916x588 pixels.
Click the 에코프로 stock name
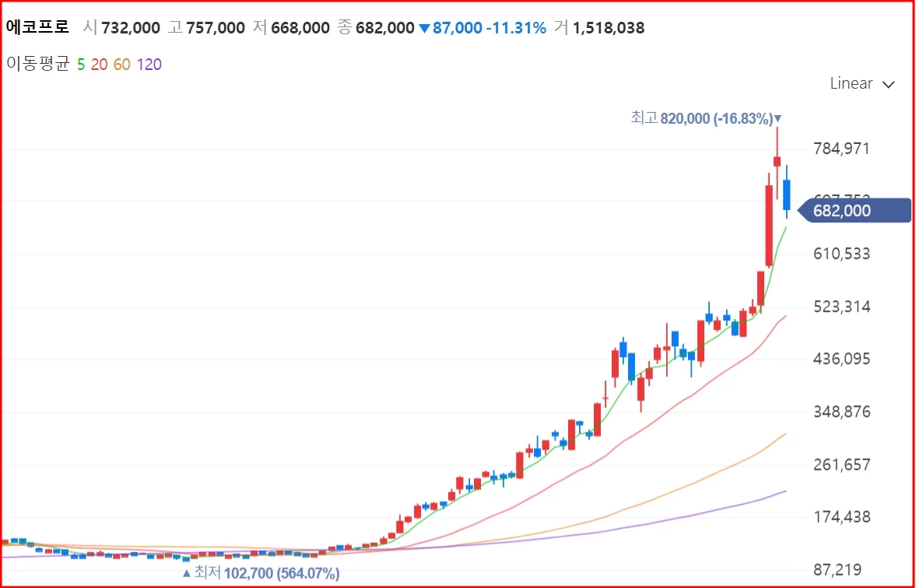click(37, 27)
